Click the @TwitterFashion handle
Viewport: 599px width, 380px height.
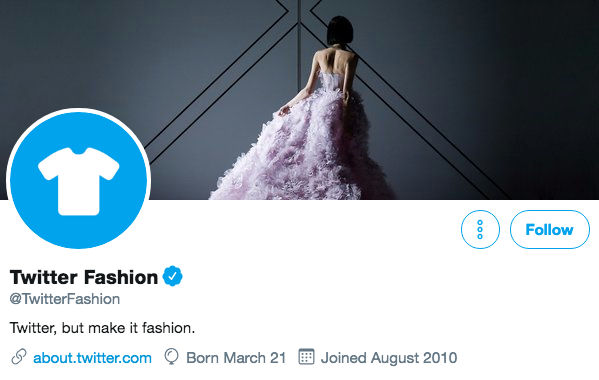(65, 299)
